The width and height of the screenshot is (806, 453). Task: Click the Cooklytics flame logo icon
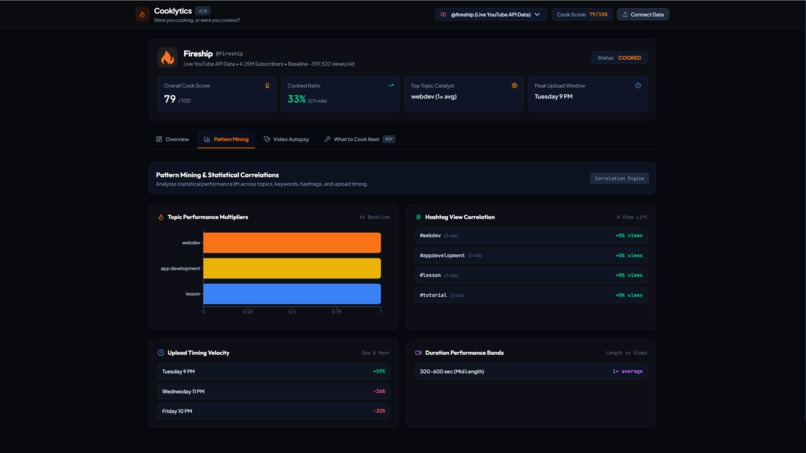click(142, 14)
